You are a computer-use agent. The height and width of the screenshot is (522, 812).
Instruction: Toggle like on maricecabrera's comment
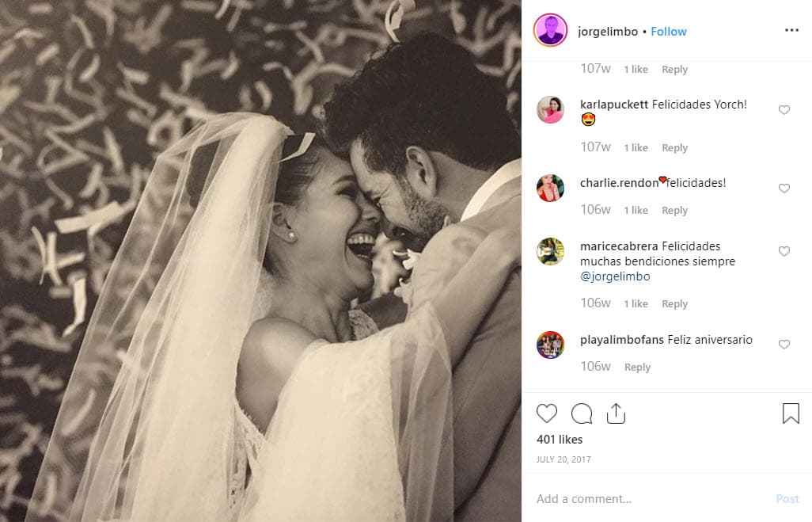[x=784, y=251]
